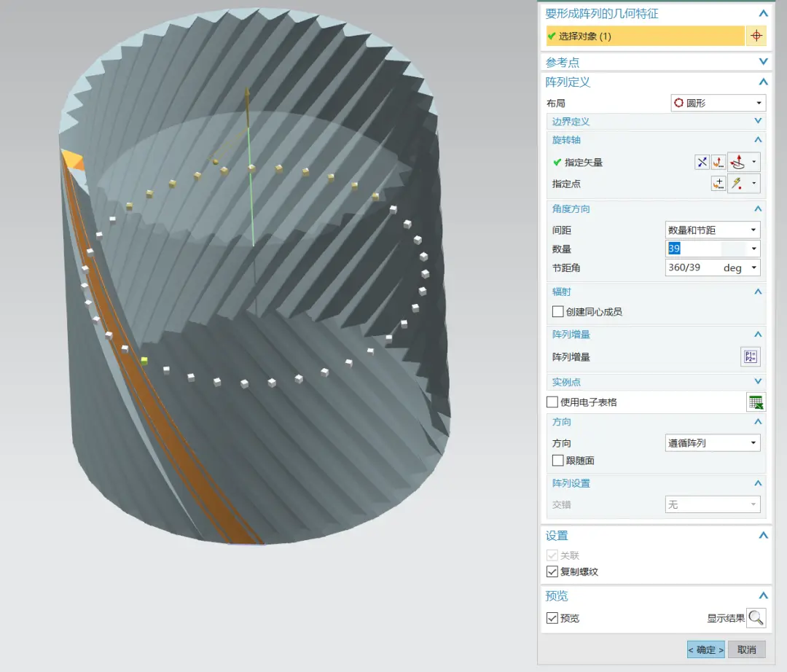Click the crosshair select-object icon beside 选择对象
Image resolution: width=787 pixels, height=672 pixels.
(756, 36)
